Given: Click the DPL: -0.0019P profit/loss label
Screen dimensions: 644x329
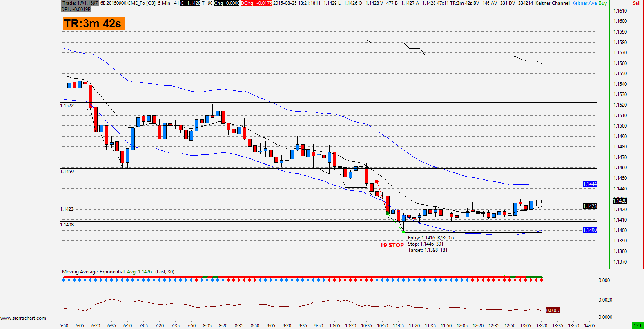Looking at the screenshot, I should [x=76, y=9].
